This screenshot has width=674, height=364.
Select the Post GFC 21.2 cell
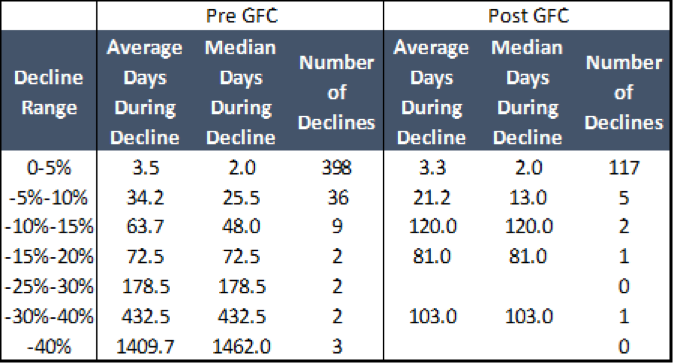click(432, 198)
